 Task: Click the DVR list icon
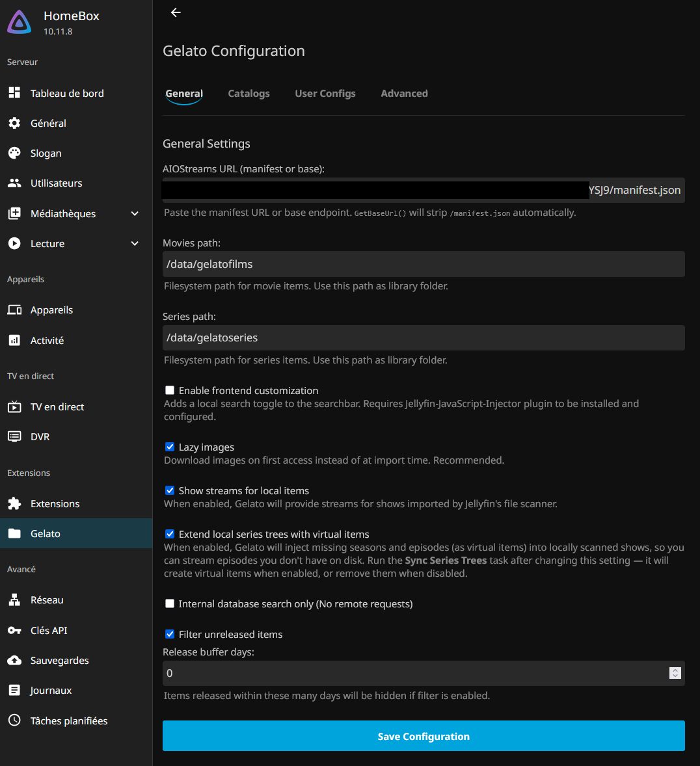click(x=15, y=436)
